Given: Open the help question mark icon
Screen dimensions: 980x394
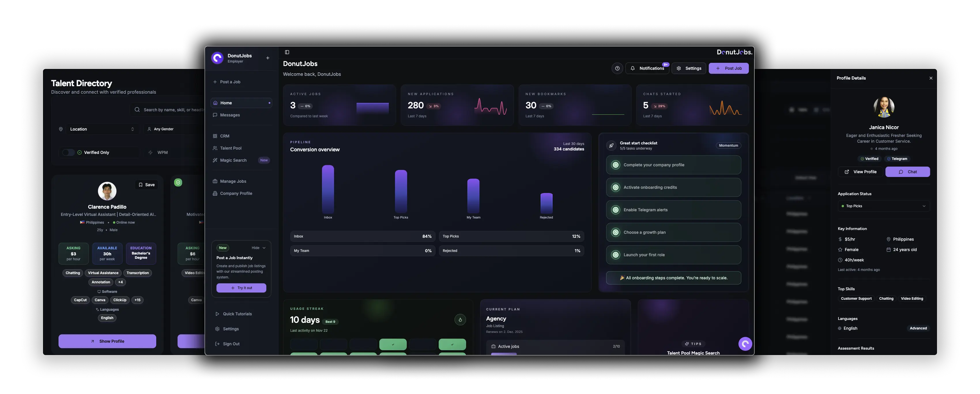Looking at the screenshot, I should [617, 69].
